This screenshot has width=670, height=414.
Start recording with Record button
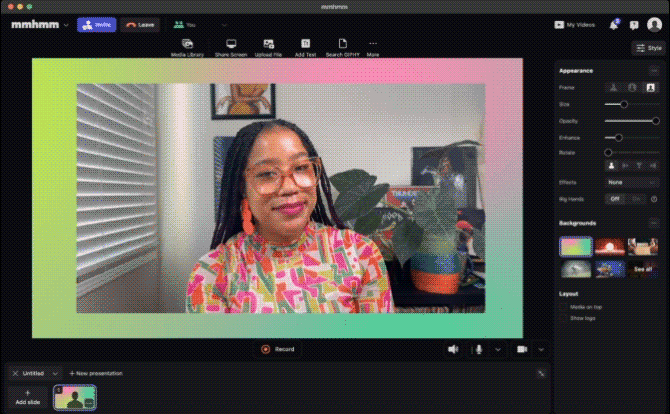point(278,349)
